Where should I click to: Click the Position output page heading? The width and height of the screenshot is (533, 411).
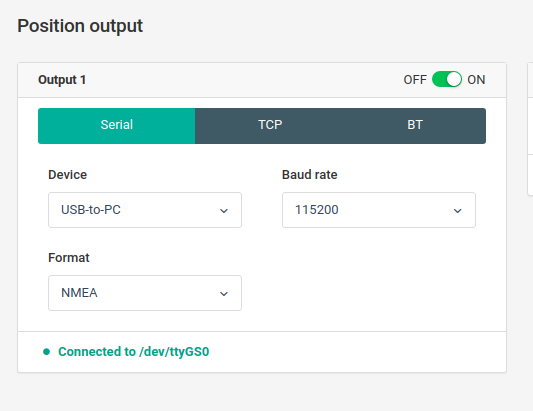80,26
